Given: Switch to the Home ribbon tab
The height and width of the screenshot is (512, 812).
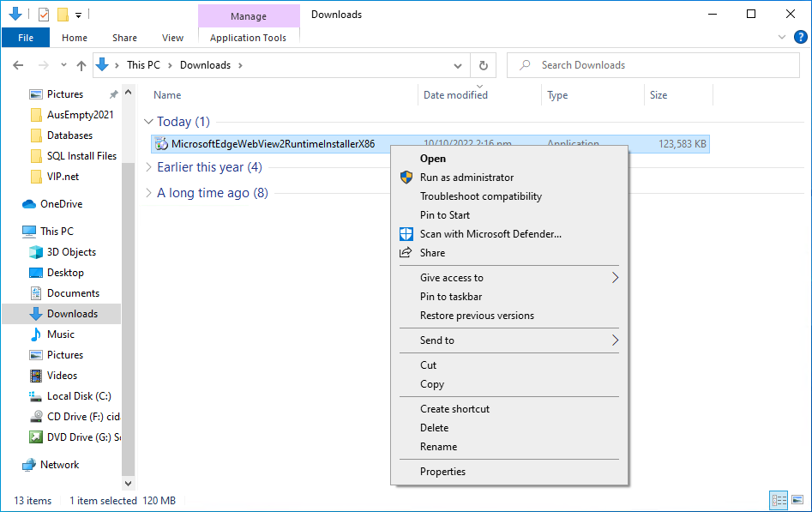Looking at the screenshot, I should pyautogui.click(x=75, y=38).
